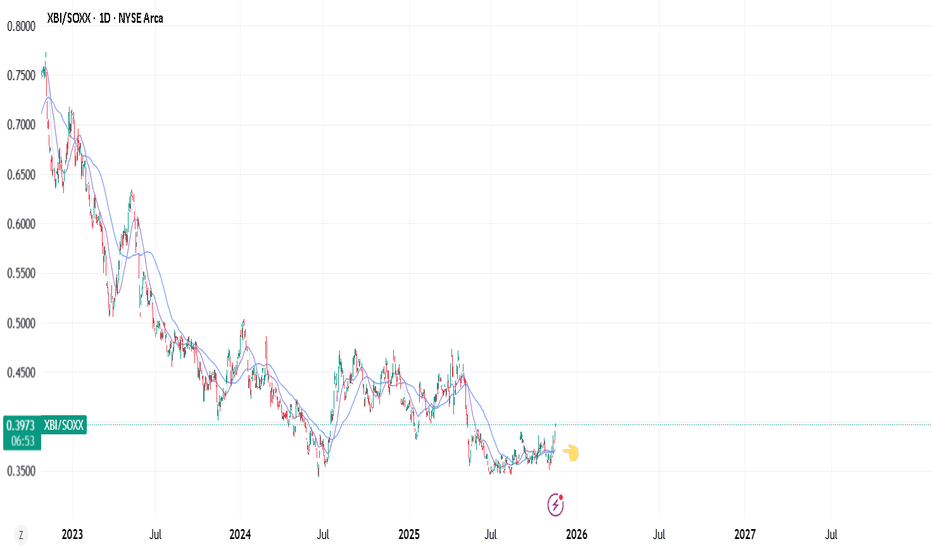
Task: Click the 2025 time axis label
Action: coord(409,535)
